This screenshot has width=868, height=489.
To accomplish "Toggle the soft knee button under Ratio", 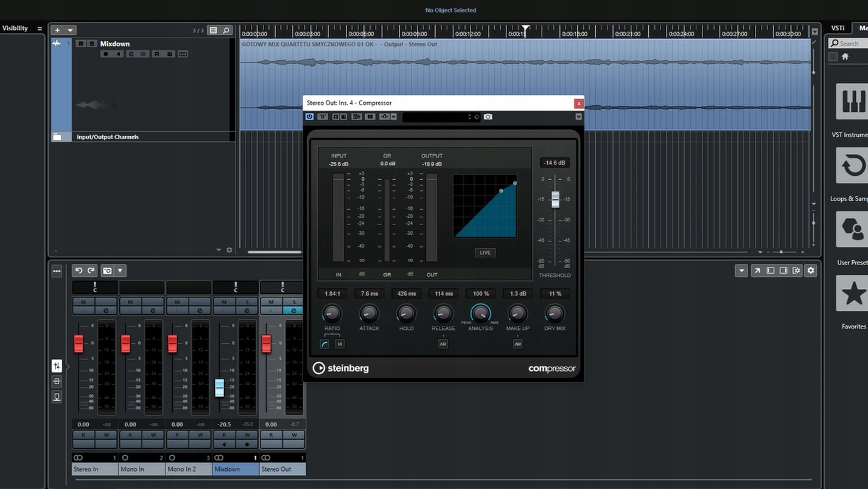I will click(325, 344).
